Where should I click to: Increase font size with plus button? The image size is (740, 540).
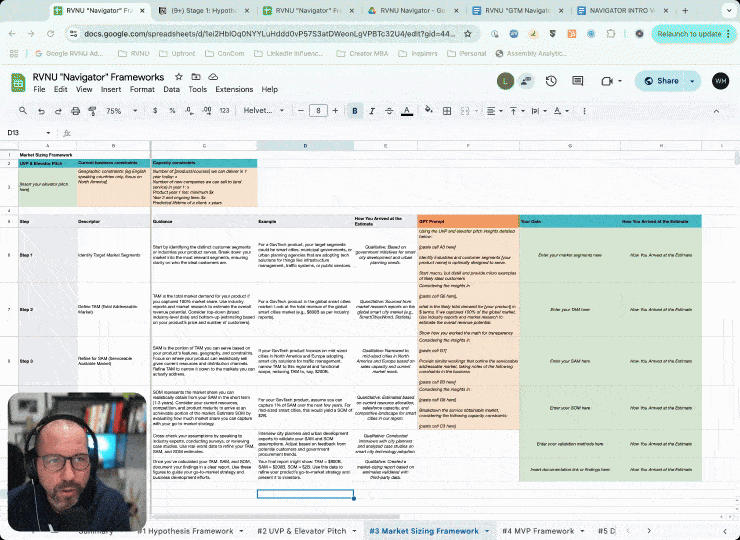pos(335,111)
